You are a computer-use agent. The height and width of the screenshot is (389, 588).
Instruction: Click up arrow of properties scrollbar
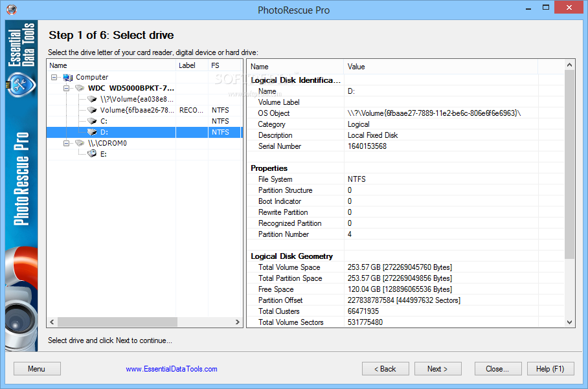tap(569, 65)
